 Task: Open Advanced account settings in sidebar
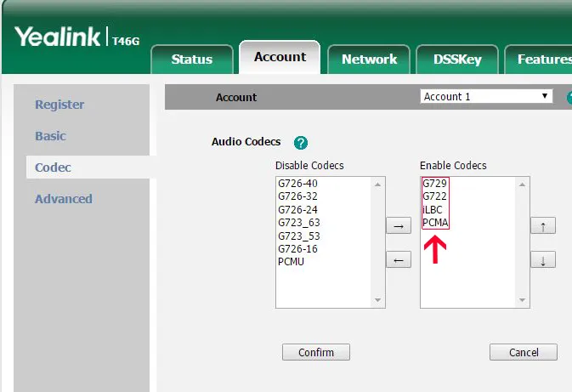click(x=64, y=199)
